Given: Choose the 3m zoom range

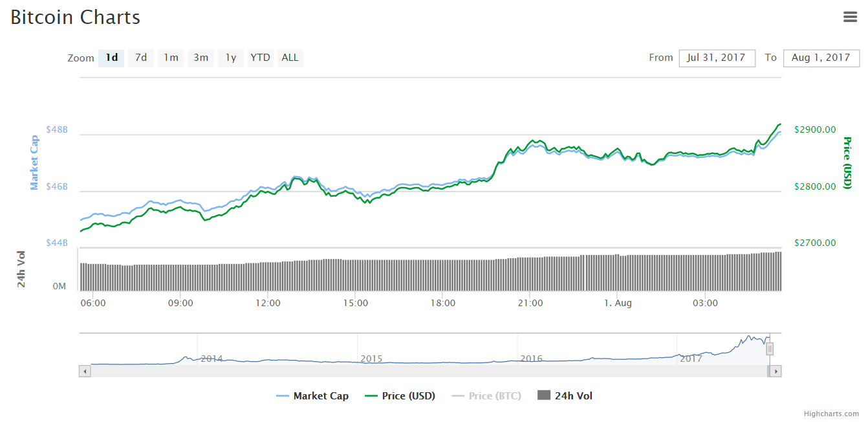Looking at the screenshot, I should [201, 58].
